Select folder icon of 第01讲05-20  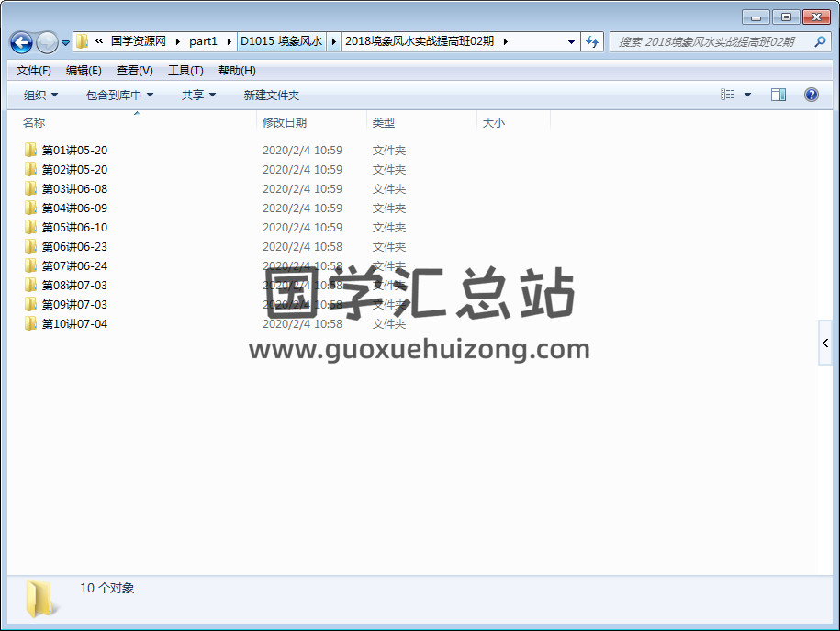point(30,150)
